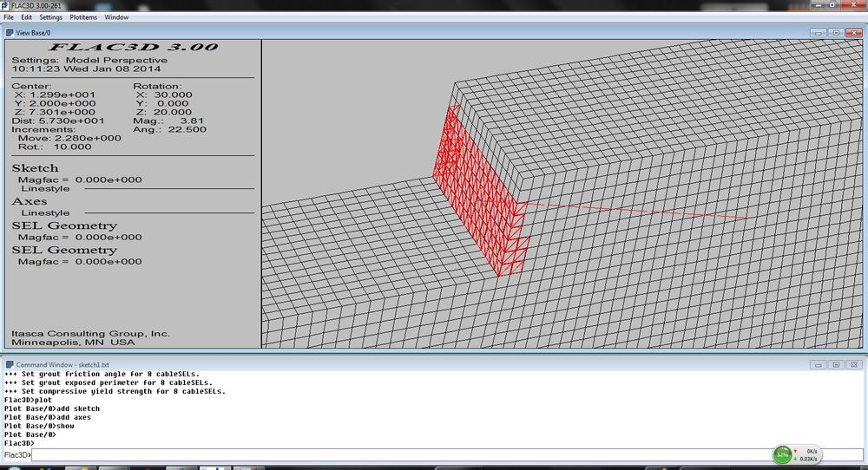The width and height of the screenshot is (868, 470).
Task: Click the 'Sketch' legend heading
Action: coord(35,168)
